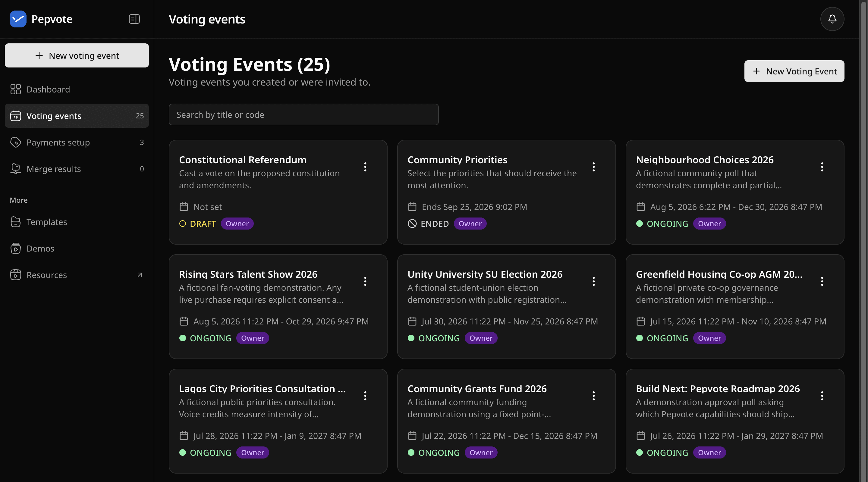Click ENDED status on Community Priorities

428,224
